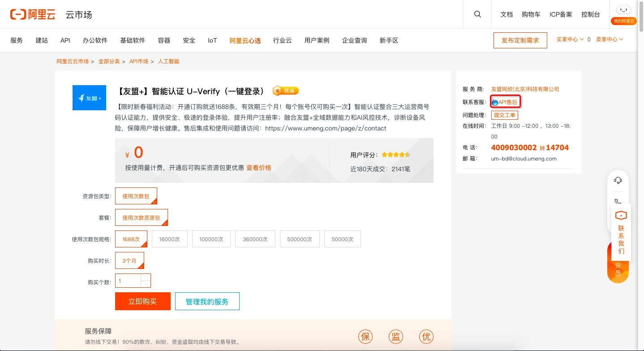Go to 容器 category
The image size is (644, 351).
[x=164, y=40]
